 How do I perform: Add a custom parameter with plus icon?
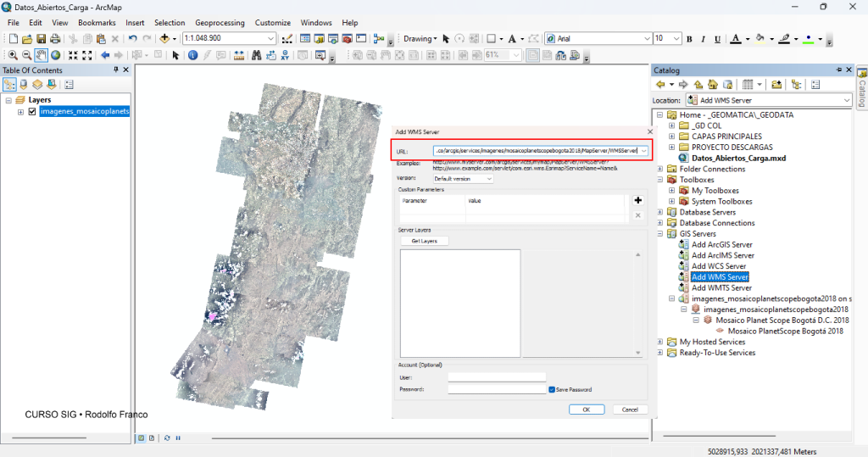[637, 200]
